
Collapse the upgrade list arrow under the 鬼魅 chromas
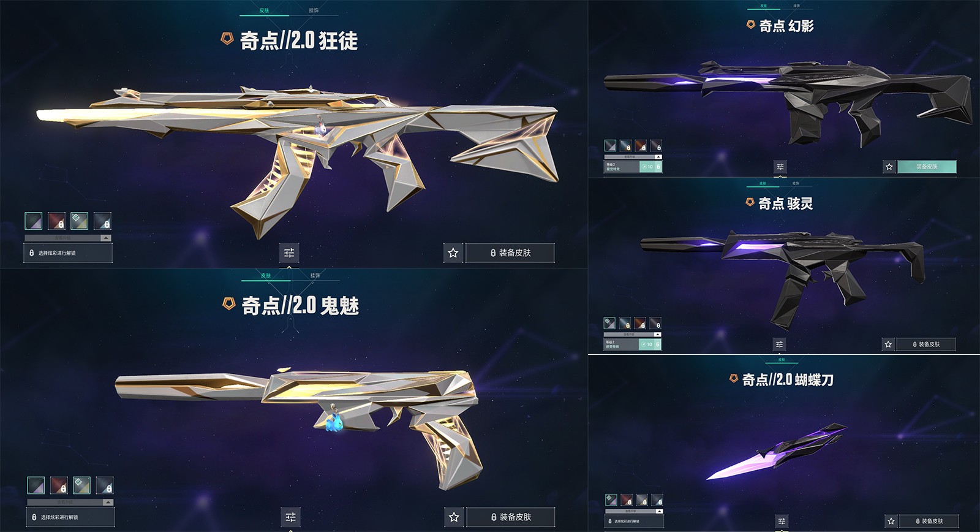pyautogui.click(x=108, y=503)
